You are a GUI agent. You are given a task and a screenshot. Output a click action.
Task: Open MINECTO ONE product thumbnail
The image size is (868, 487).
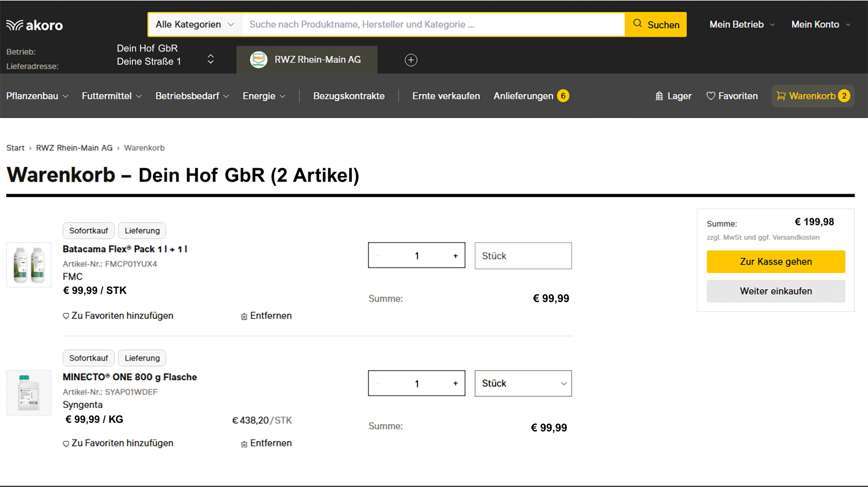(29, 392)
